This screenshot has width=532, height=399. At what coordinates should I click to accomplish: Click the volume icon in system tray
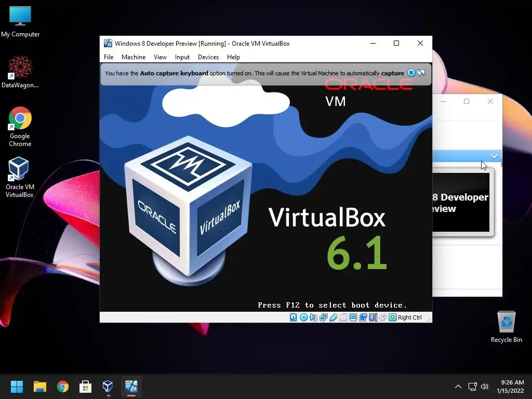click(485, 387)
